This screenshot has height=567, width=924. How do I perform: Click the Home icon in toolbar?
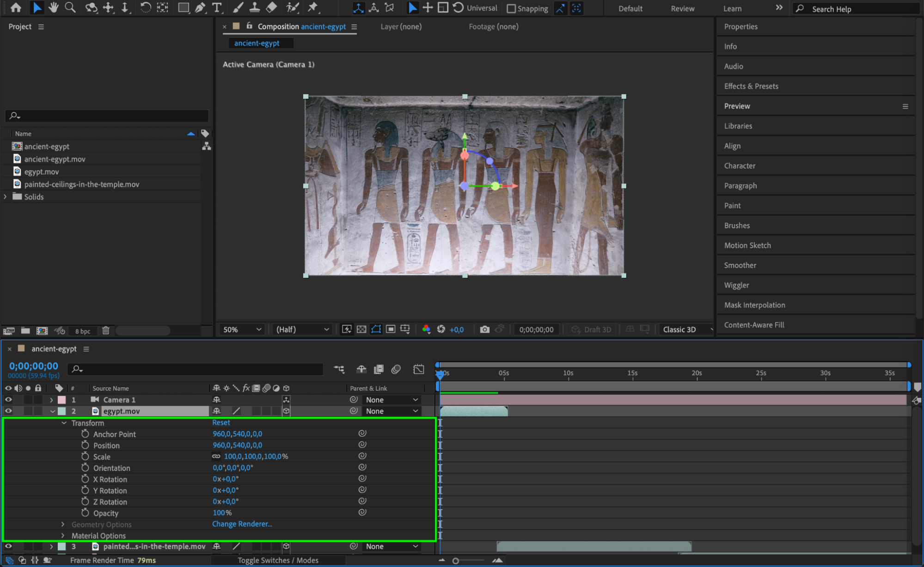[16, 7]
